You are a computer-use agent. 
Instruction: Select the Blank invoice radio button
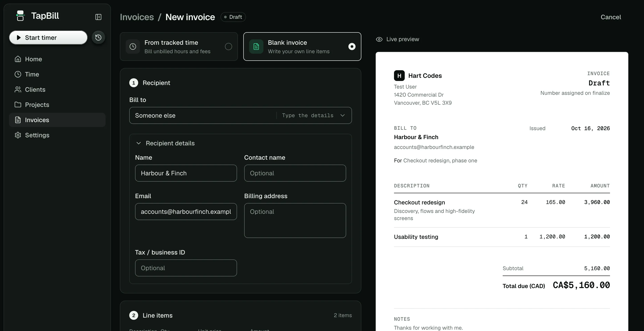coord(352,47)
